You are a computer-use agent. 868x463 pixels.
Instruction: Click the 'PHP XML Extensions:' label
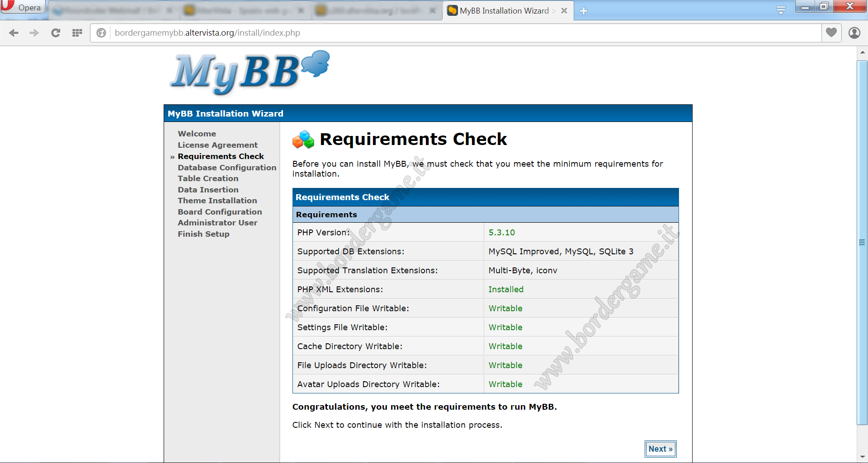[x=340, y=290]
